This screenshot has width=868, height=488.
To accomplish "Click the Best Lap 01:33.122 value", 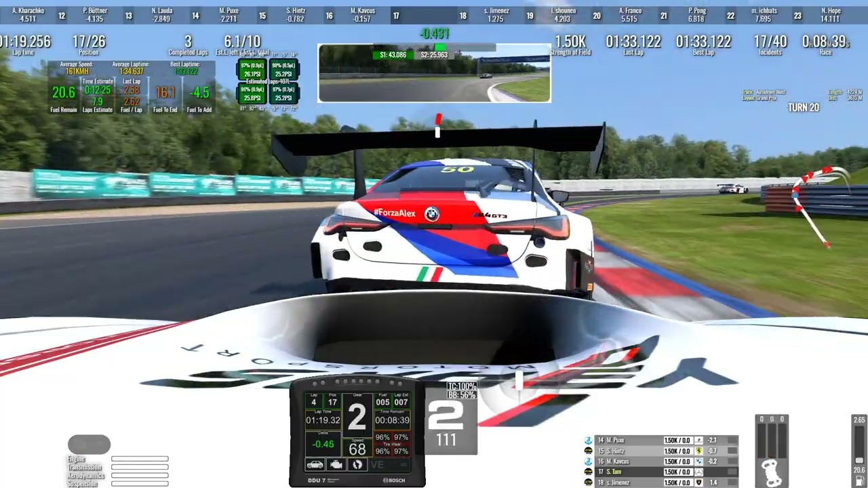I will pos(703,41).
